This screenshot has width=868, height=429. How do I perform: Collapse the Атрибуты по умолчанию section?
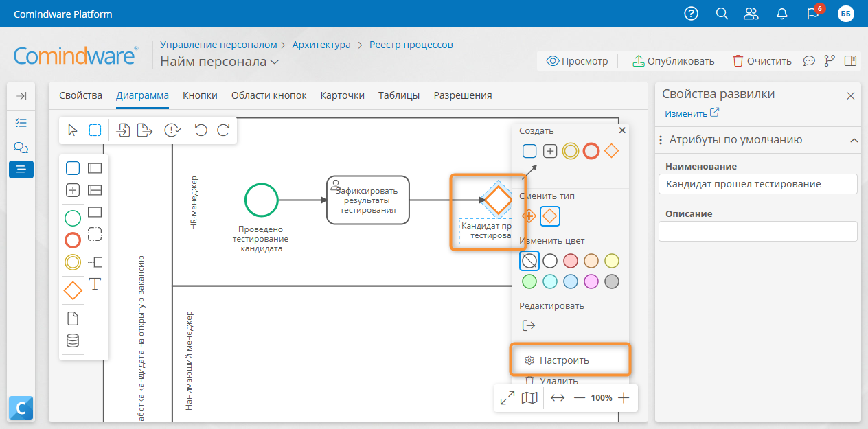854,140
